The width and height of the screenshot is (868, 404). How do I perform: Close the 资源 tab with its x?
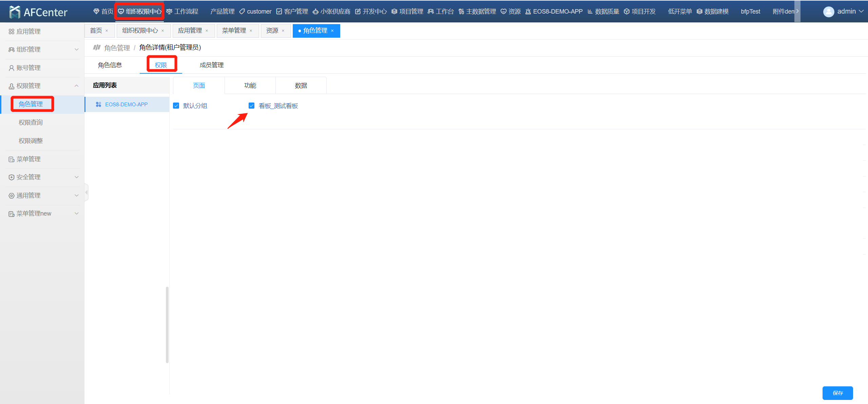click(283, 31)
